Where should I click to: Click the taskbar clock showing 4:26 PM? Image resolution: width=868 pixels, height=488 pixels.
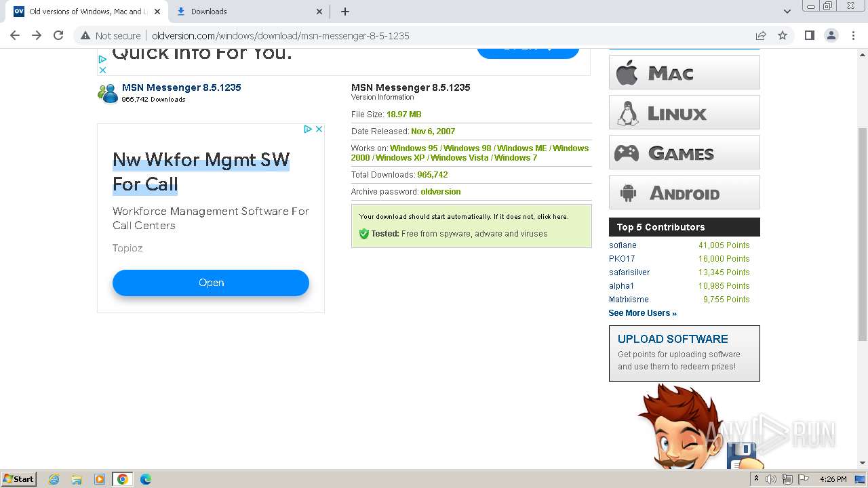point(833,479)
